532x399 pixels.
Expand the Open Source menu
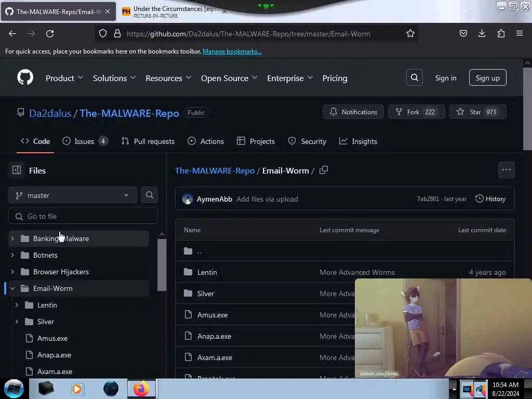[229, 78]
